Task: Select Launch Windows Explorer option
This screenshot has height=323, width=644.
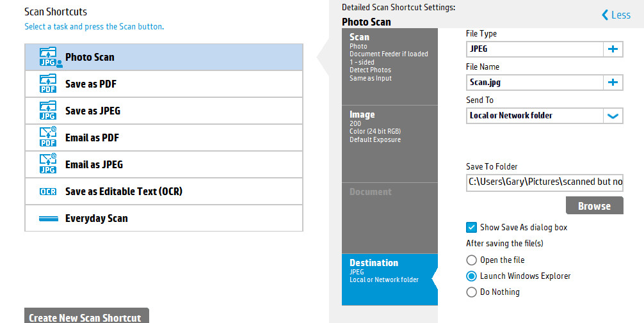Action: click(472, 276)
